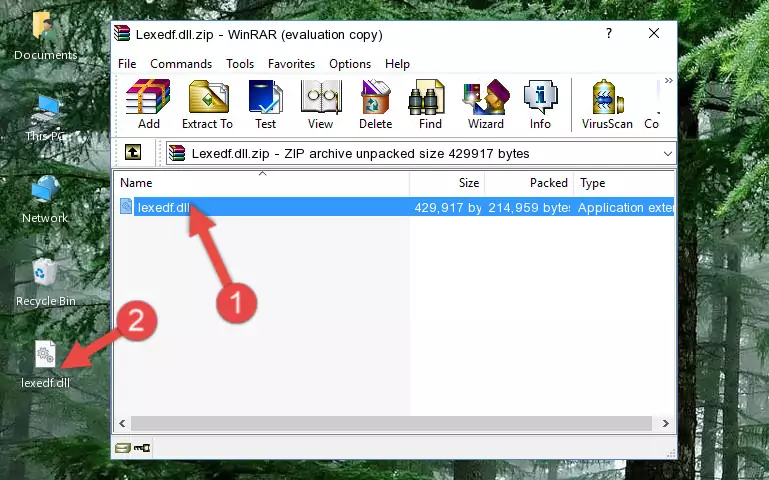Open the Favorites menu
The image size is (769, 480).
[x=291, y=64]
